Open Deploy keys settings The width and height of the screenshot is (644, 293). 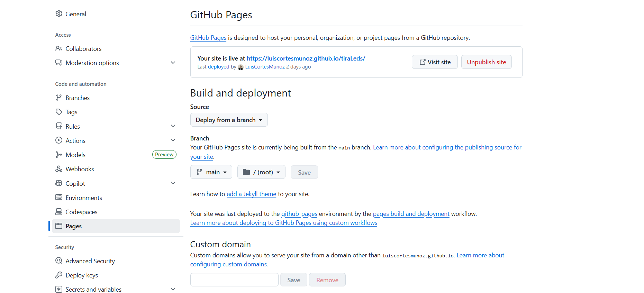click(x=116, y=275)
